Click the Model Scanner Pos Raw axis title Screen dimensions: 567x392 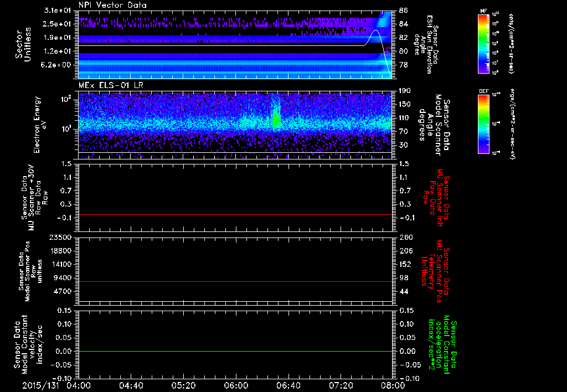30,271
